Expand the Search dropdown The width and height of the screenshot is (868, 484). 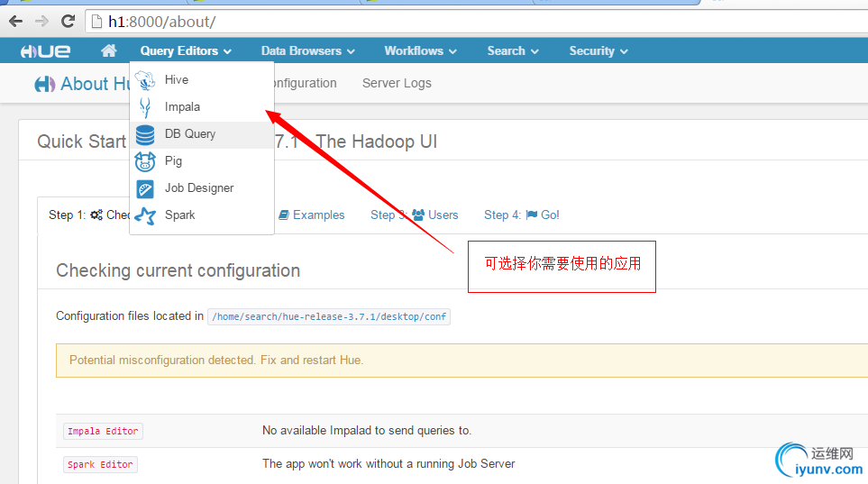513,51
